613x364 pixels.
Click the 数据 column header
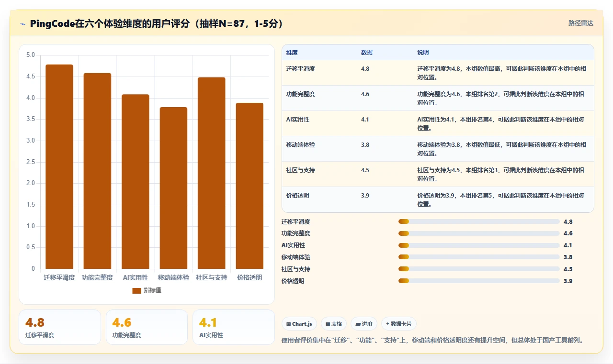click(x=367, y=52)
